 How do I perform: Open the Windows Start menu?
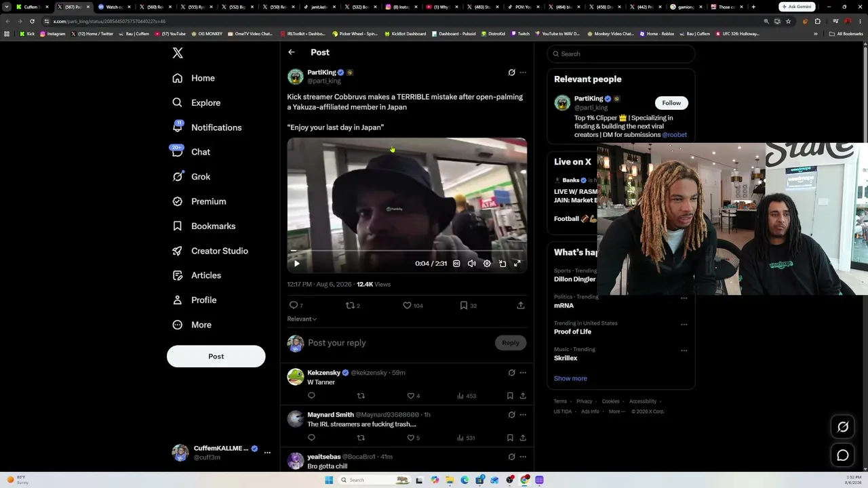pyautogui.click(x=329, y=480)
